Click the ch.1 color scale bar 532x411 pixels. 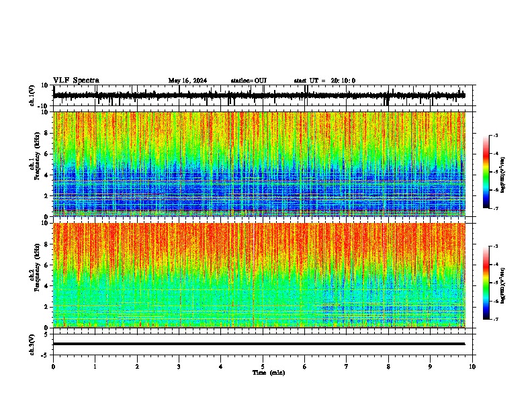click(x=486, y=172)
